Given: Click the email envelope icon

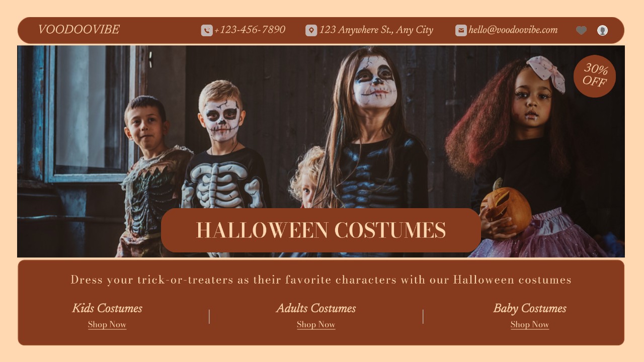Looking at the screenshot, I should pos(461,30).
